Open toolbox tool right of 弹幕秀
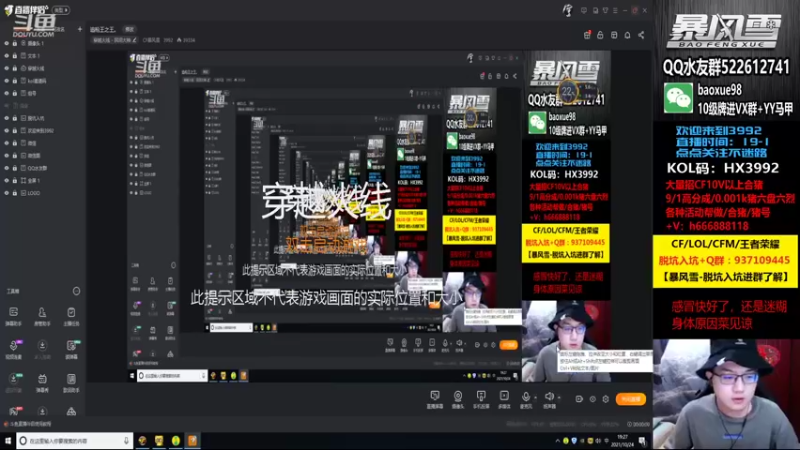 coord(71,382)
